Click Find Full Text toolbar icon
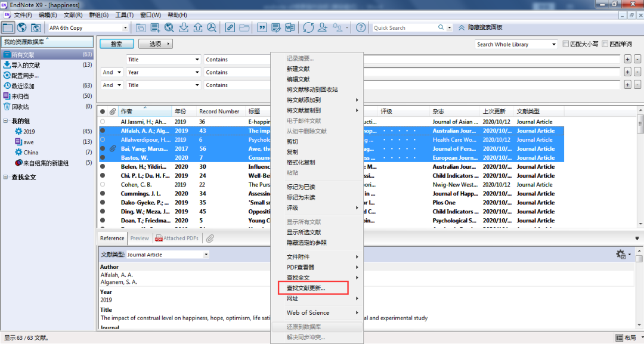The width and height of the screenshot is (644, 344). click(212, 27)
